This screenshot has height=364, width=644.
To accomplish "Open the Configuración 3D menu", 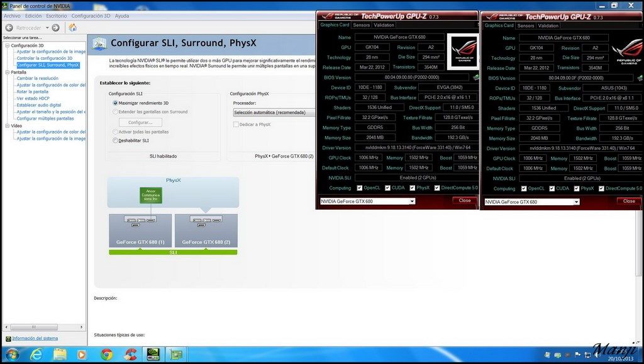I will click(x=91, y=16).
